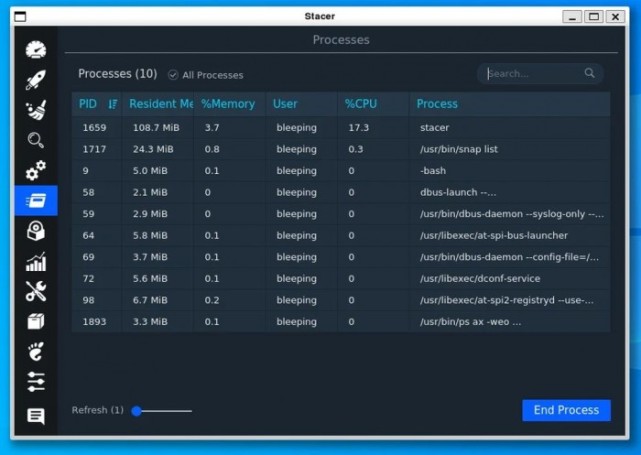Open System Cleaner broom icon
The height and width of the screenshot is (455, 641).
36,110
